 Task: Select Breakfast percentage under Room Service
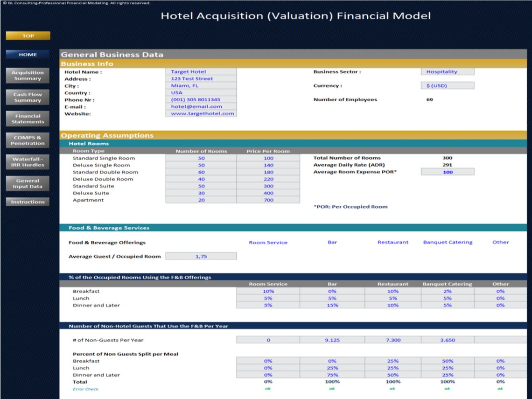point(268,291)
